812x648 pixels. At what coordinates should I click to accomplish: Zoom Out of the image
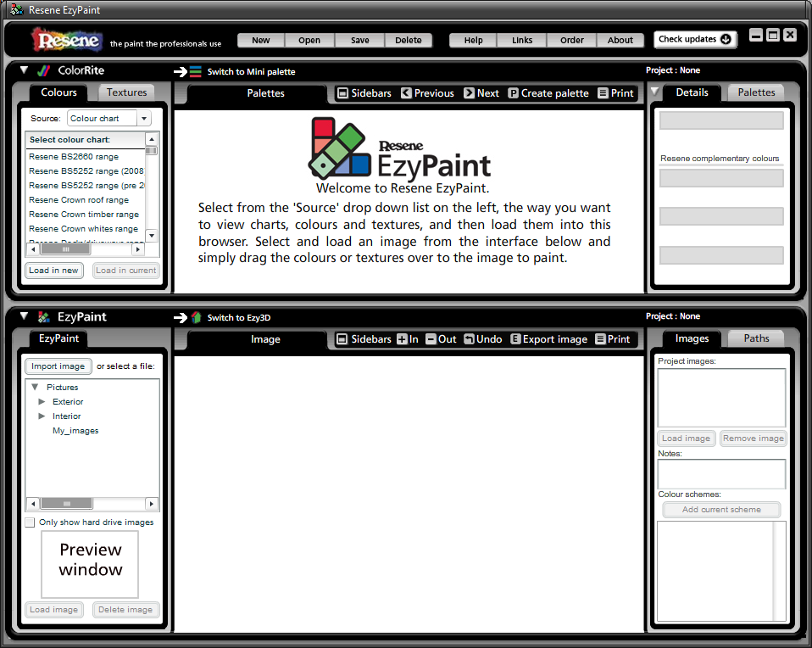442,339
